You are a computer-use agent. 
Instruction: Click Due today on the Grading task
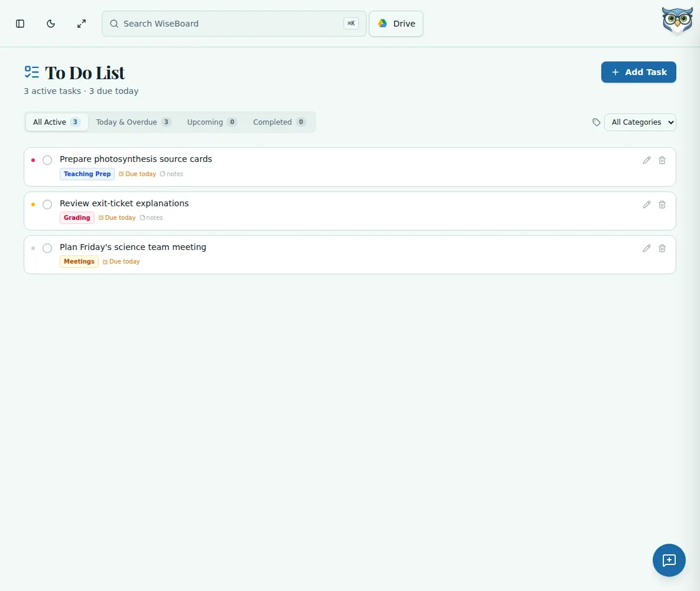pos(117,218)
